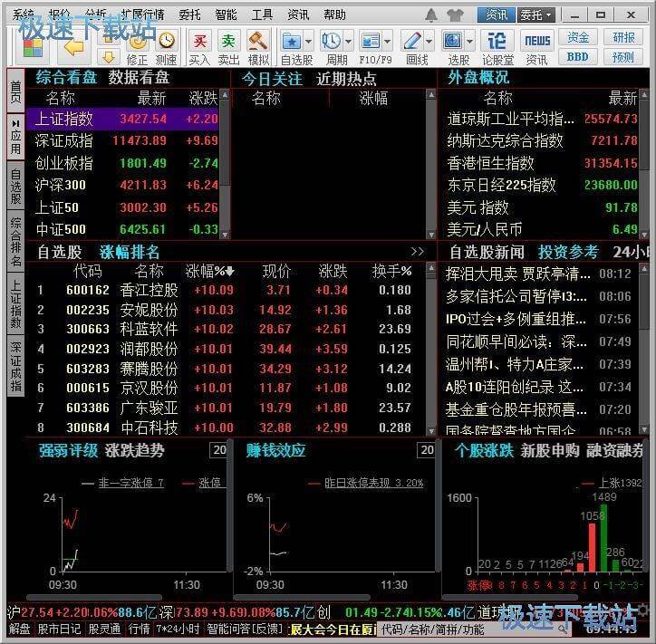
Task: Click 智能问答[反馈] in bottom bar
Action: 245,629
